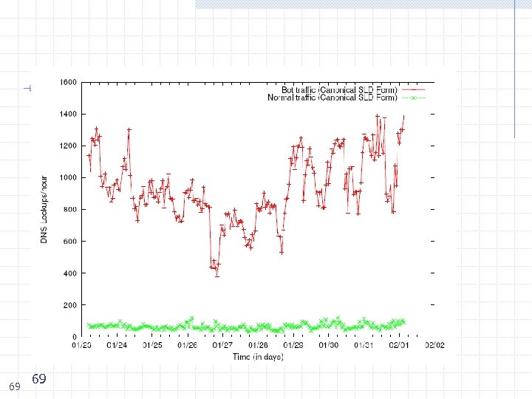Click the 600 y-axis tick label

click(70, 241)
